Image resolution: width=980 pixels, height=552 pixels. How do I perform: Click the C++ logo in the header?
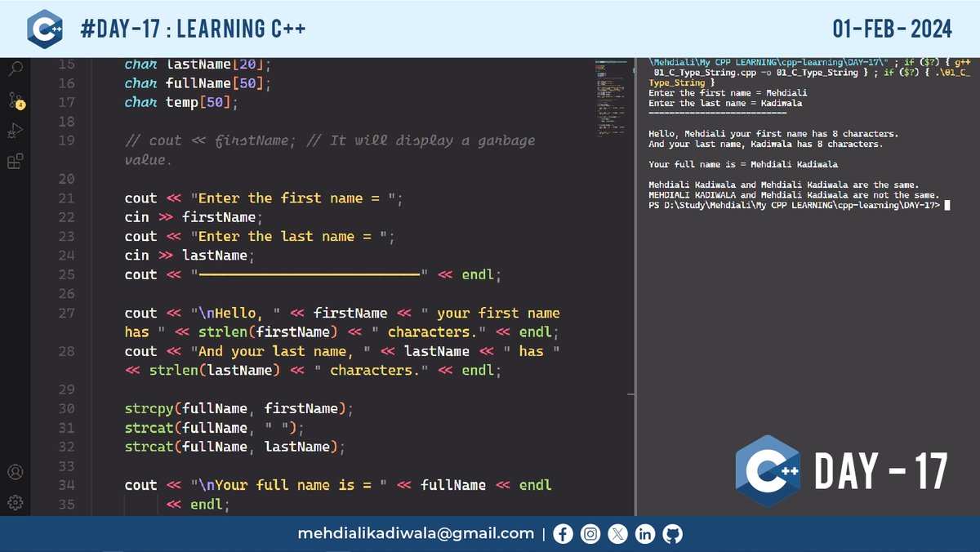click(x=45, y=29)
